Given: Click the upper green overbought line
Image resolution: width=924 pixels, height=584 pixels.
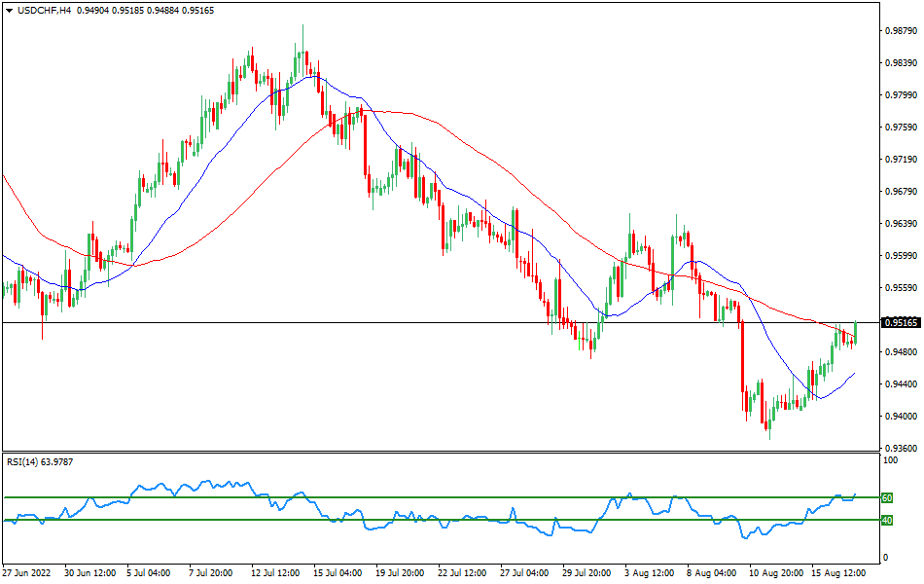Looking at the screenshot, I should [438, 496].
